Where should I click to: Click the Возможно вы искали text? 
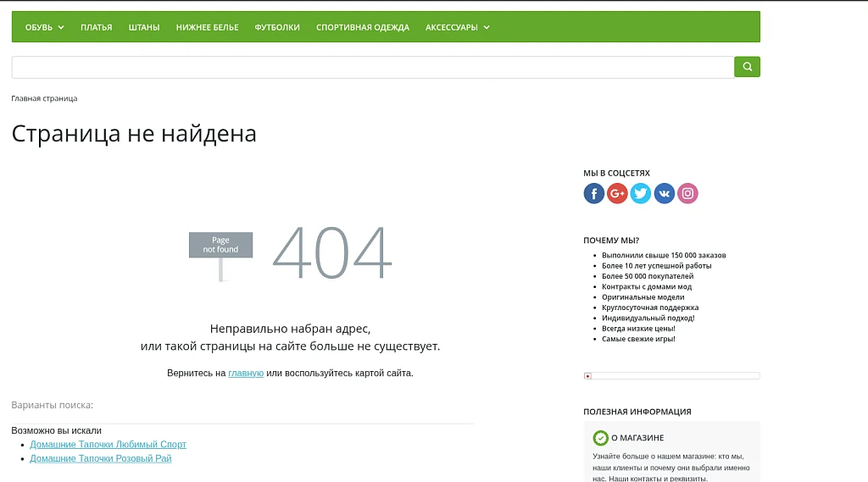tap(57, 430)
